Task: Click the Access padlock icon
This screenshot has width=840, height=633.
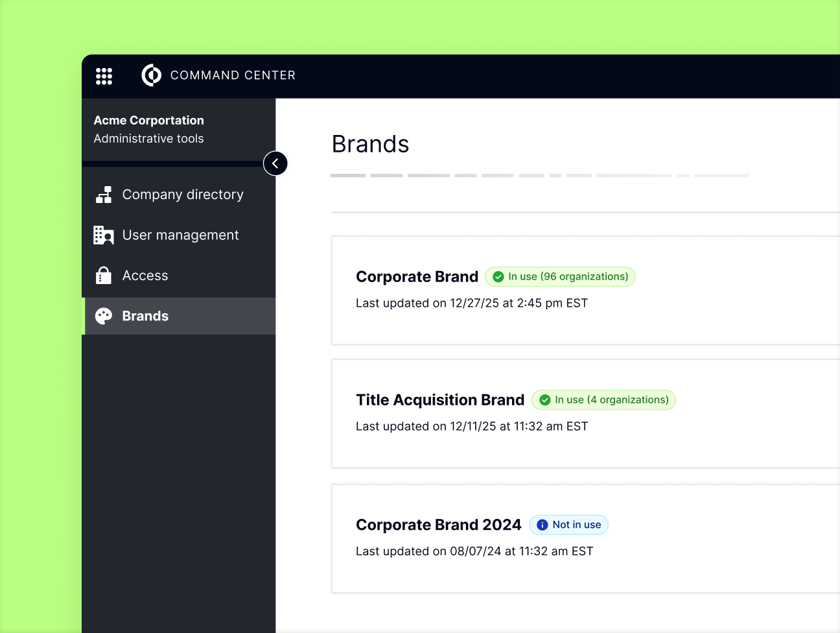Action: point(104,276)
